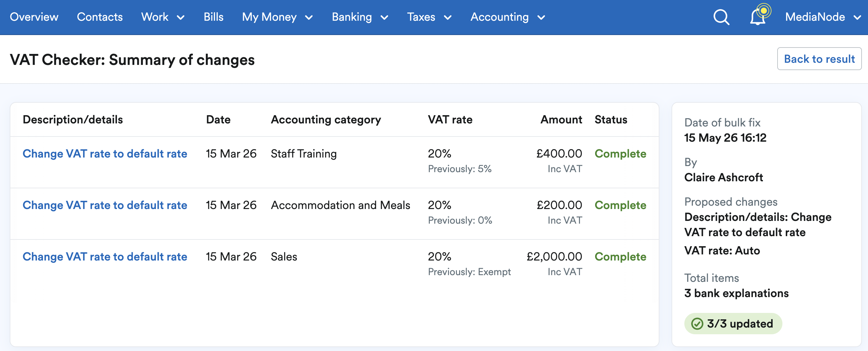This screenshot has width=868, height=351.
Task: Select the Sales category cell
Action: click(284, 257)
